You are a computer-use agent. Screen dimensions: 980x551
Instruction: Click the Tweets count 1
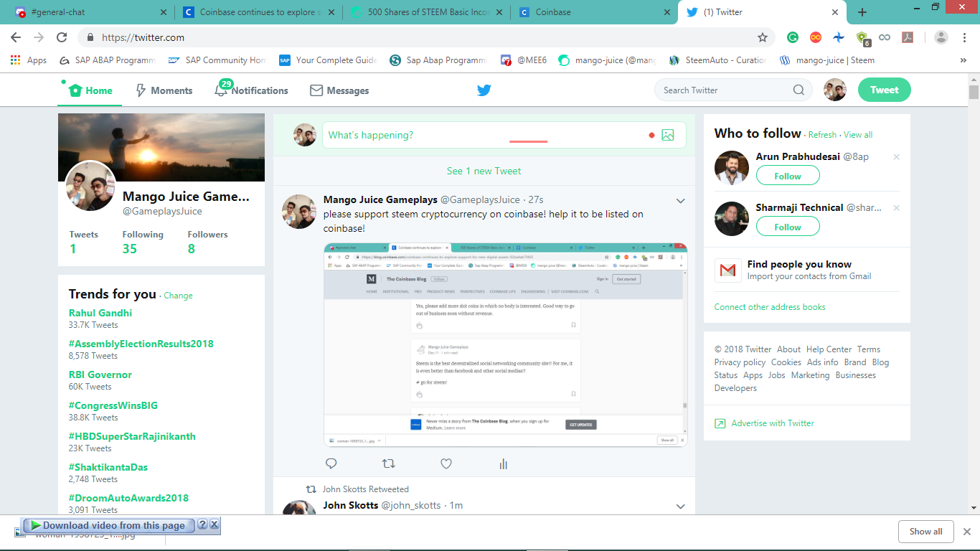point(72,249)
